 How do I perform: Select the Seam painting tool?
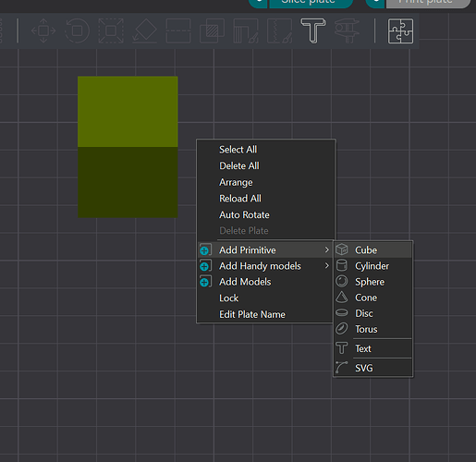pos(279,30)
